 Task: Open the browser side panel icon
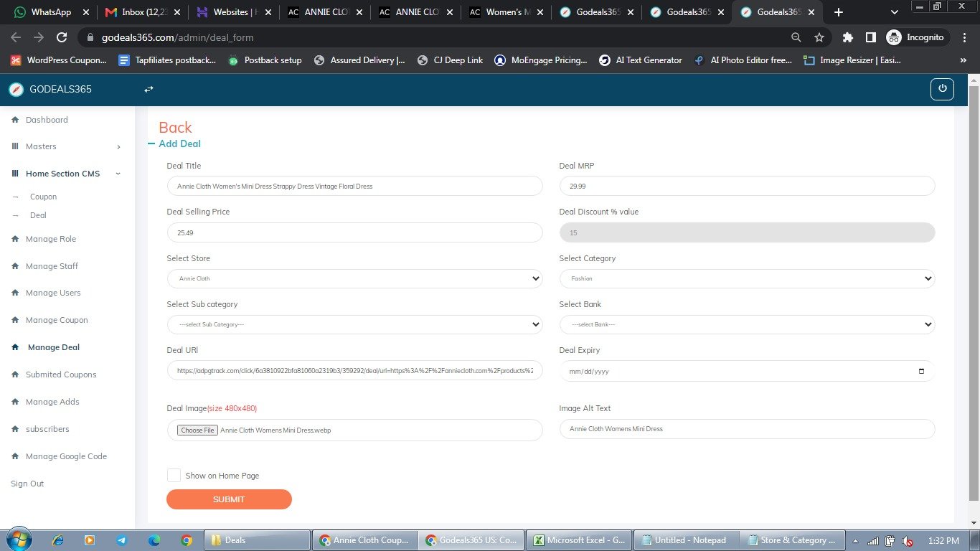870,37
